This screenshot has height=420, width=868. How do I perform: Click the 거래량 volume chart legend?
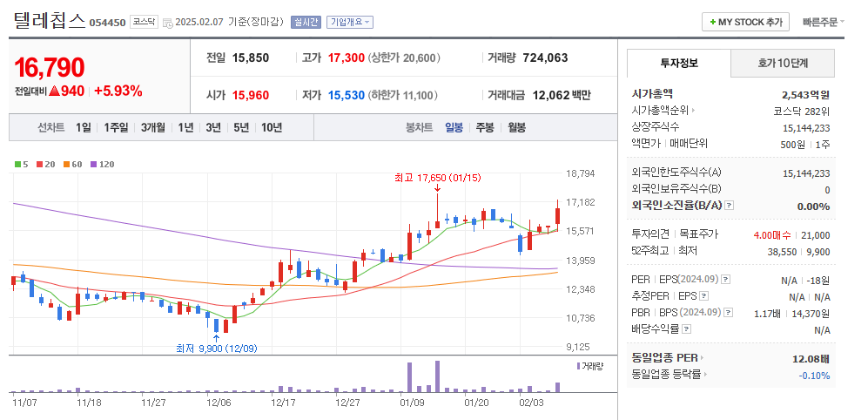[590, 366]
